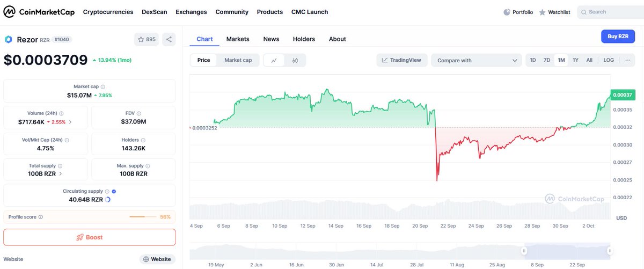The image size is (644, 269).
Task: Toggle LOG scale on chart
Action: [x=609, y=60]
